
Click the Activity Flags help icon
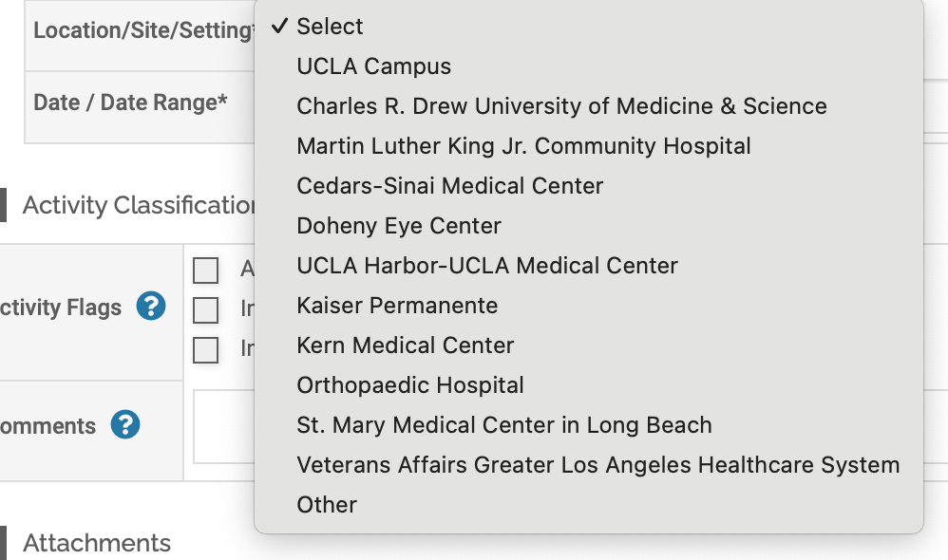151,307
